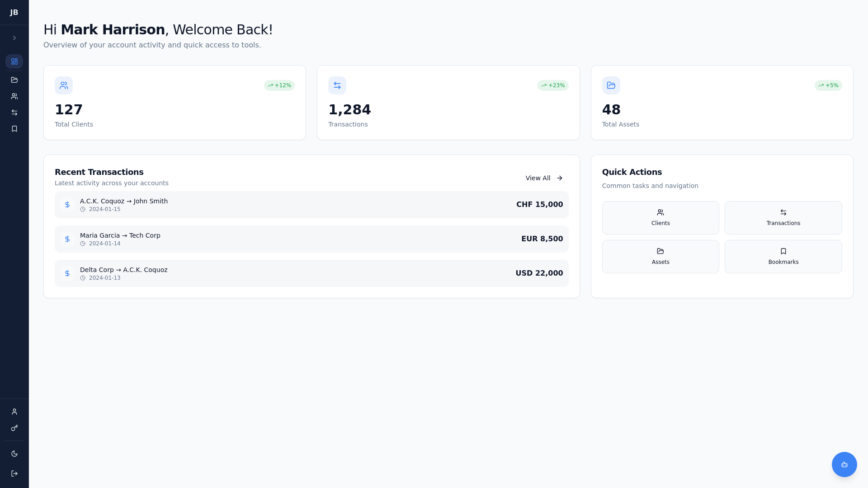
Task: Click the Transactions card arrows icon
Action: click(337, 85)
